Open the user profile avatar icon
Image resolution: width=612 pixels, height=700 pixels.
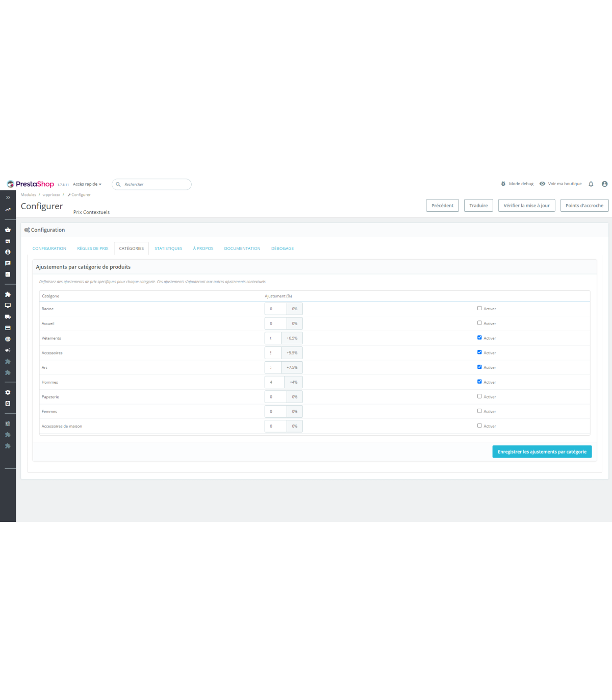point(604,184)
